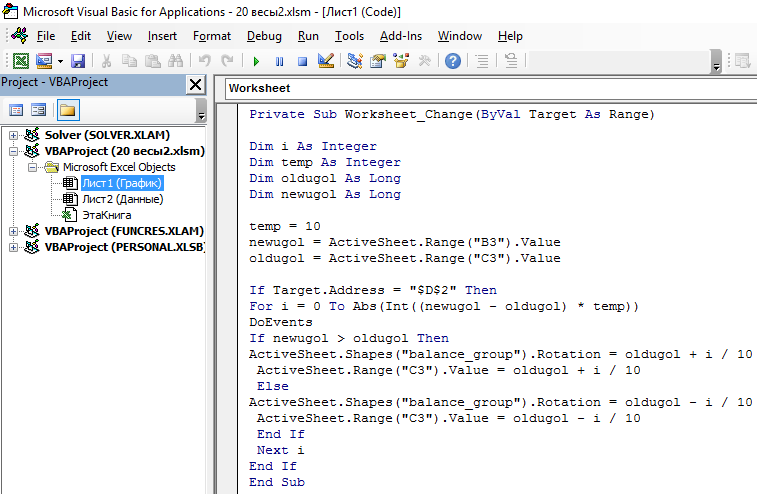Screen dimensions: 757x494
Task: Pause execution with Break icon
Action: [x=280, y=61]
